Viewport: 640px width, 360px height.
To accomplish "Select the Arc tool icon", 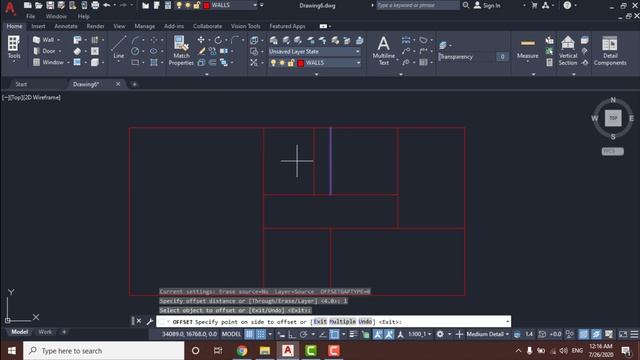I will click(135, 40).
